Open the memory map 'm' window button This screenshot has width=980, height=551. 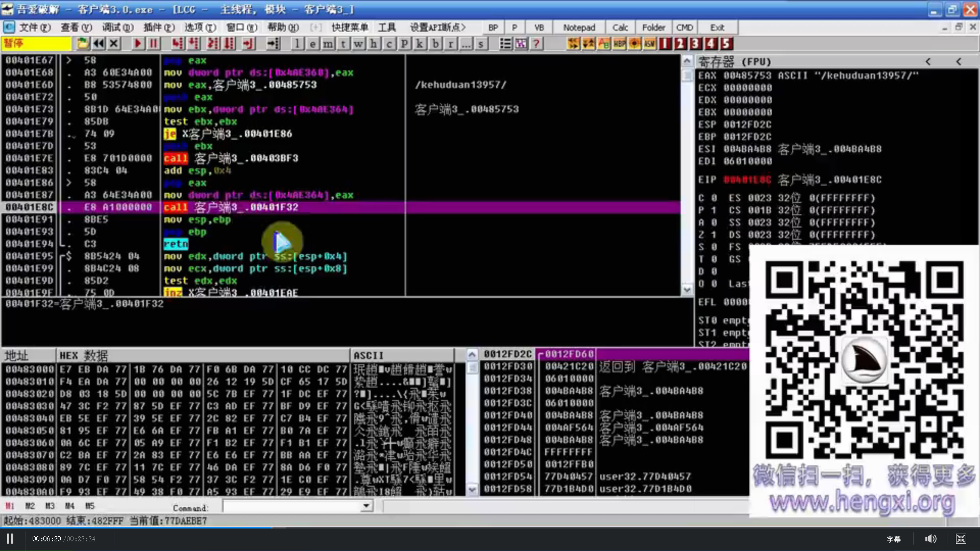pyautogui.click(x=328, y=44)
